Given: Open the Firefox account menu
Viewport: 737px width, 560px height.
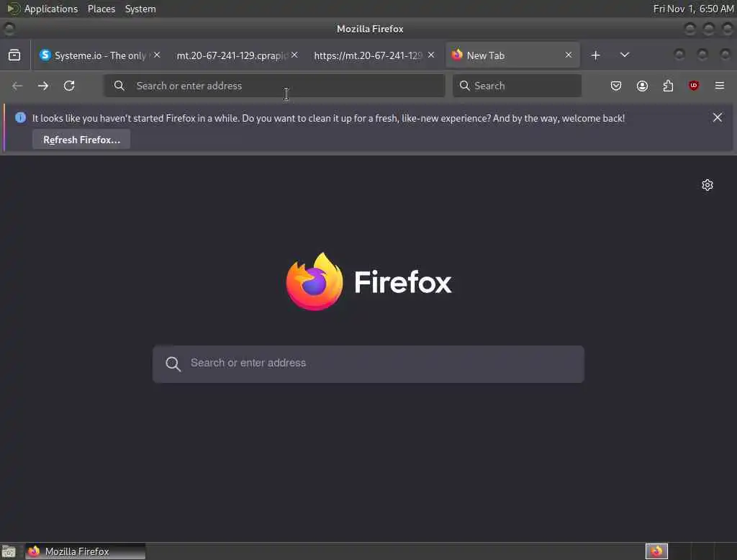Looking at the screenshot, I should [x=642, y=86].
